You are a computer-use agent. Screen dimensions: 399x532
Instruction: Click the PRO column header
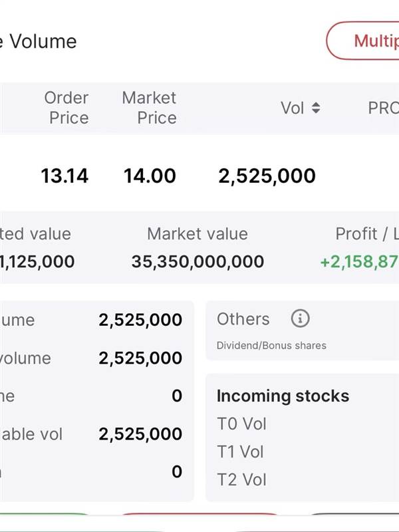click(x=384, y=108)
